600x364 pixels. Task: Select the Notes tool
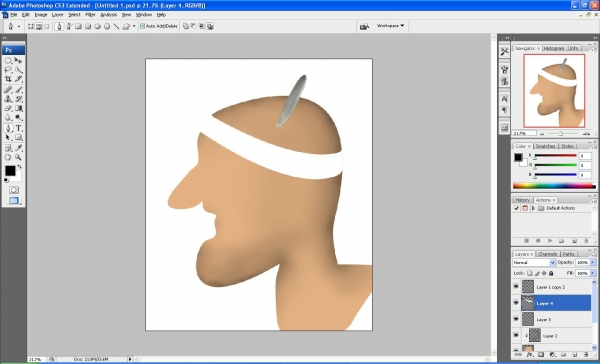click(8, 148)
